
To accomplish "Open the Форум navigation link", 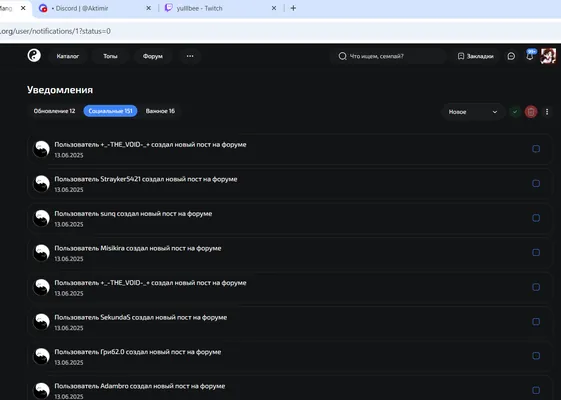I will (153, 56).
